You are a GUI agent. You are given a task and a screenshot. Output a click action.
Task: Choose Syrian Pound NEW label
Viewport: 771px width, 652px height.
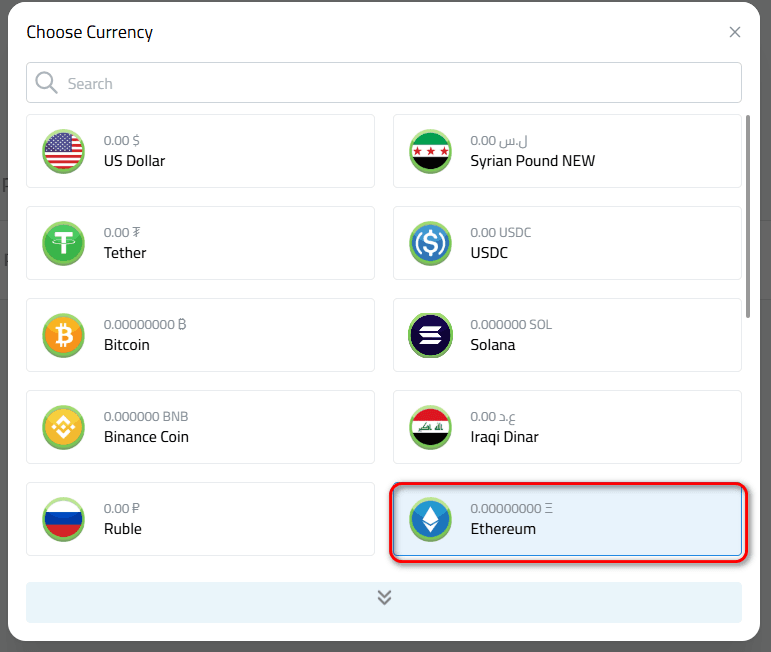(x=533, y=161)
